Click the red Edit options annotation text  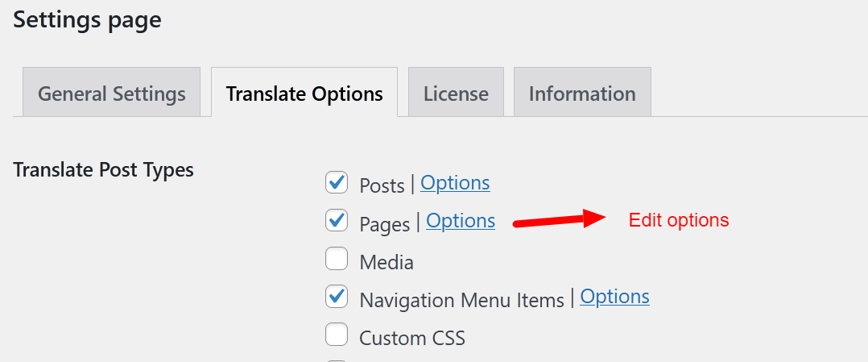679,220
